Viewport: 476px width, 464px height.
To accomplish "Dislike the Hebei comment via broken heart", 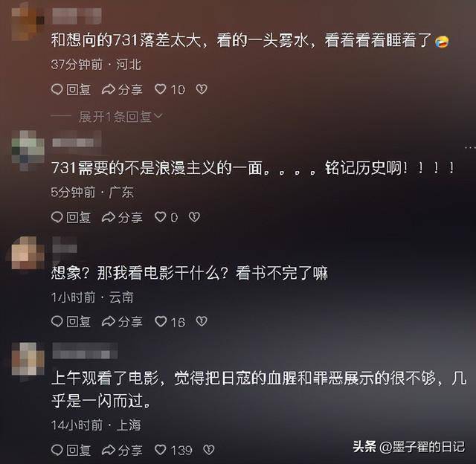I will pos(202,89).
